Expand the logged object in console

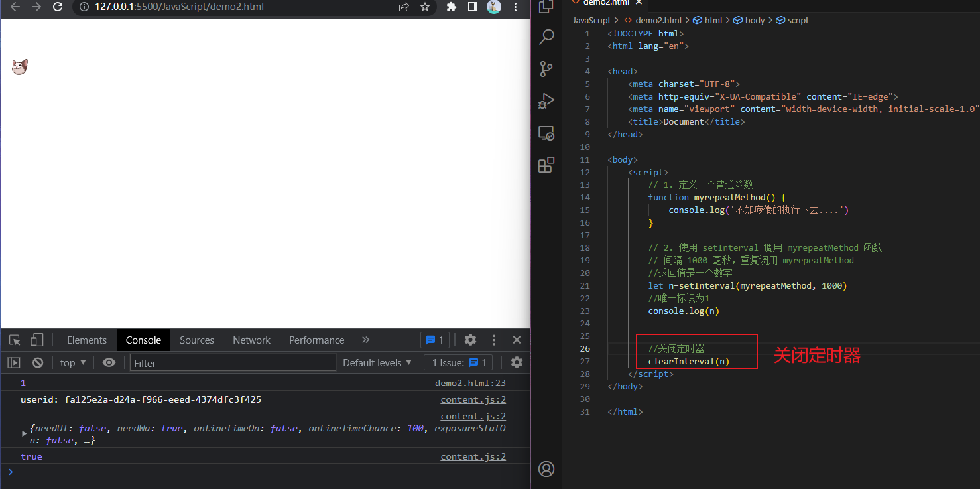25,433
